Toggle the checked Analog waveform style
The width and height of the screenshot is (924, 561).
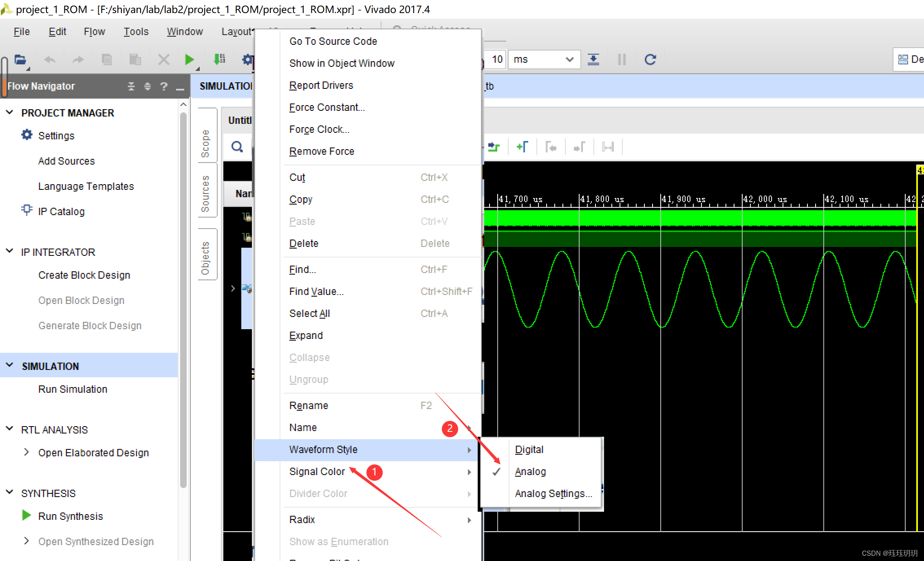click(530, 471)
